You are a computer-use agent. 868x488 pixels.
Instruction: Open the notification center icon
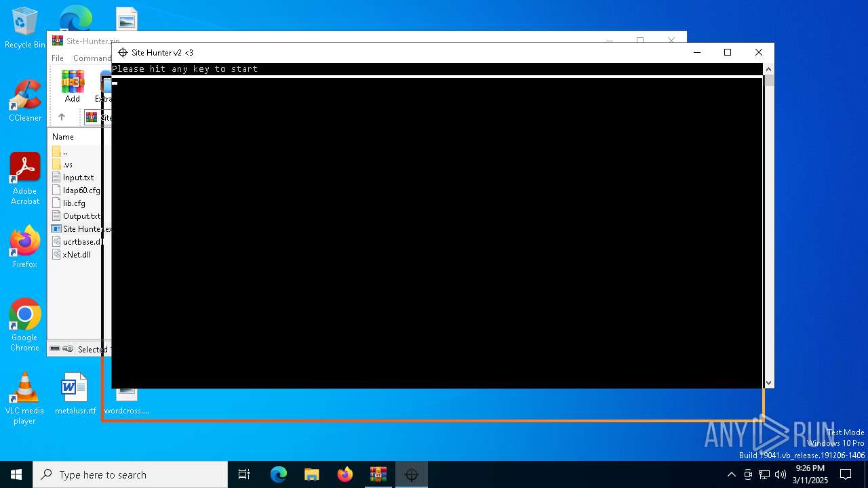[846, 474]
